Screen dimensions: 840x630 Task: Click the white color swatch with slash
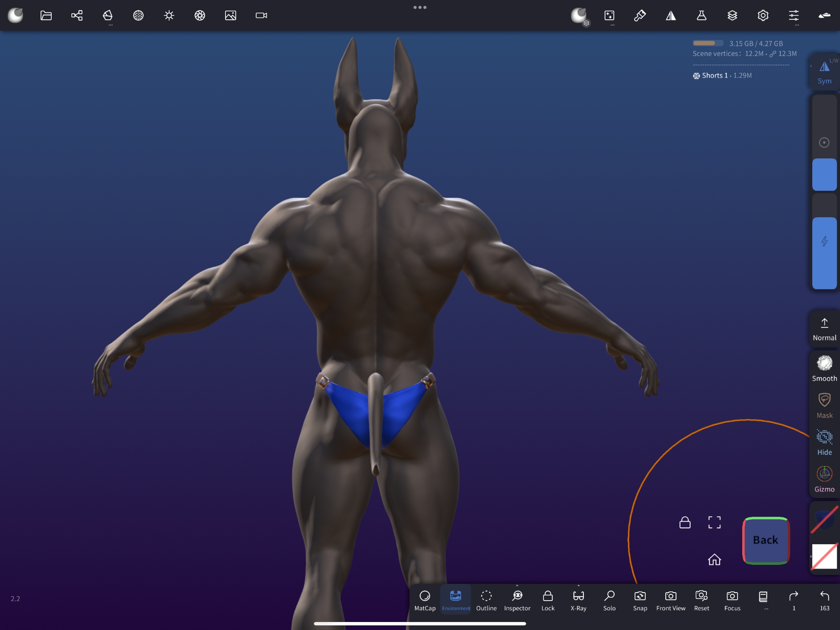click(x=824, y=556)
